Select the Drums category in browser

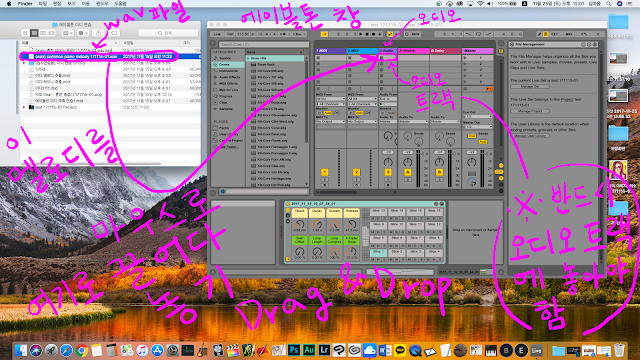pos(224,64)
